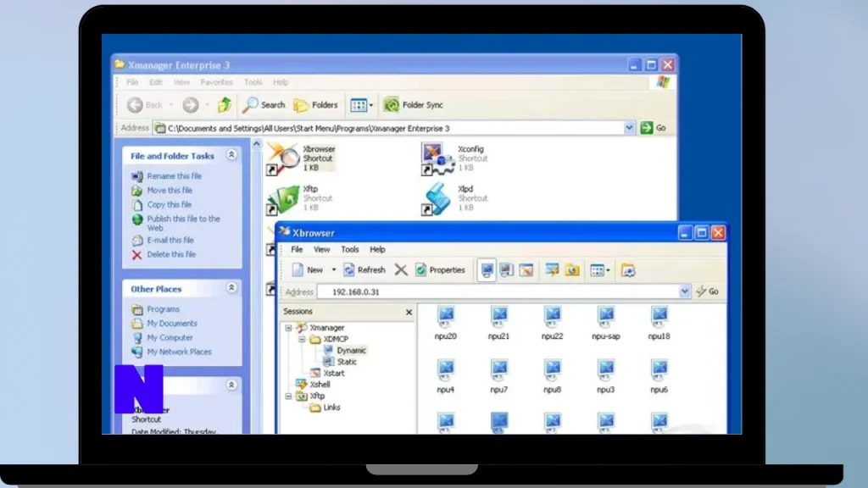Select the npu-sap host icon
This screenshot has height=488, width=868.
[605, 323]
